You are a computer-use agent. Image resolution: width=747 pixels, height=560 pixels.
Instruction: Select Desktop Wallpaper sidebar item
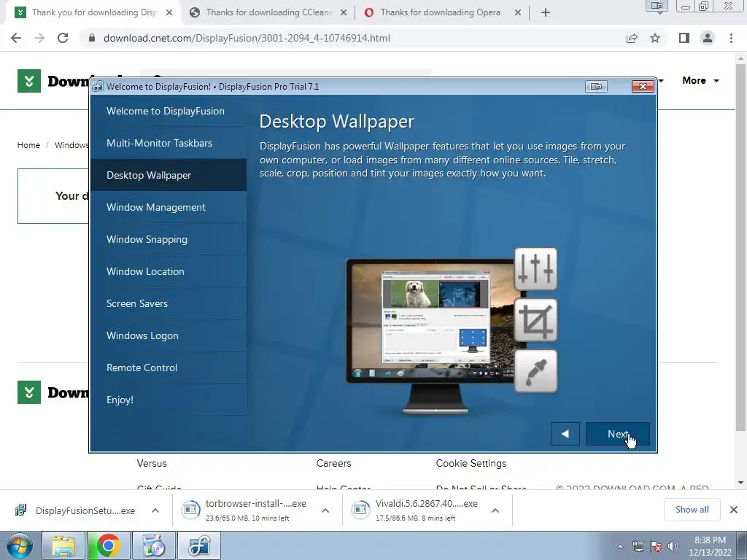pyautogui.click(x=169, y=175)
